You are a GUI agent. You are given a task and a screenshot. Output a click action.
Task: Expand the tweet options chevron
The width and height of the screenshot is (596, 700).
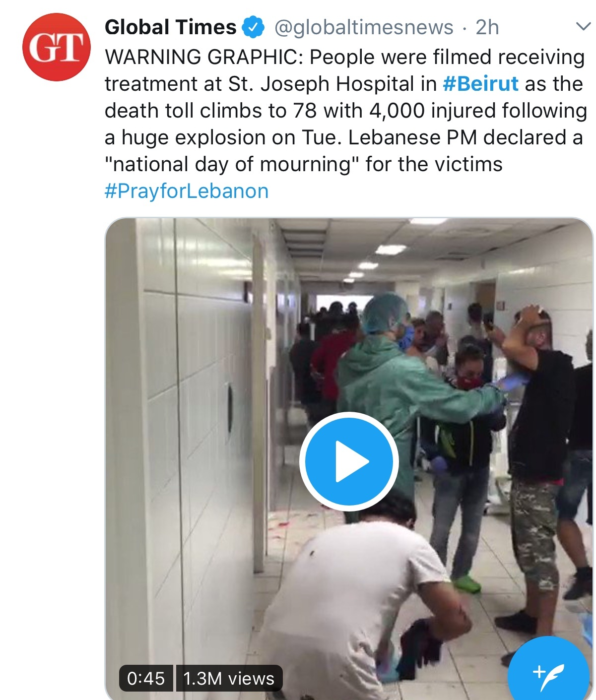point(583,26)
